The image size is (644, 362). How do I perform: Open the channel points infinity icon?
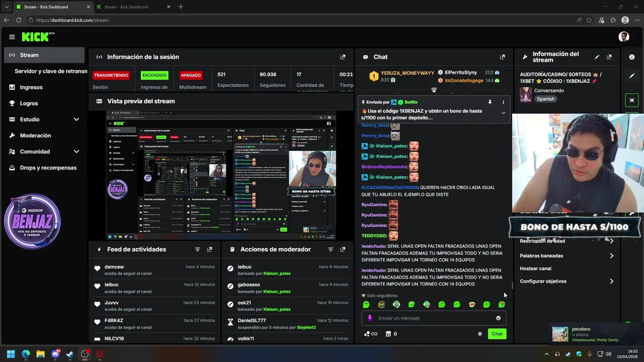[x=371, y=334]
